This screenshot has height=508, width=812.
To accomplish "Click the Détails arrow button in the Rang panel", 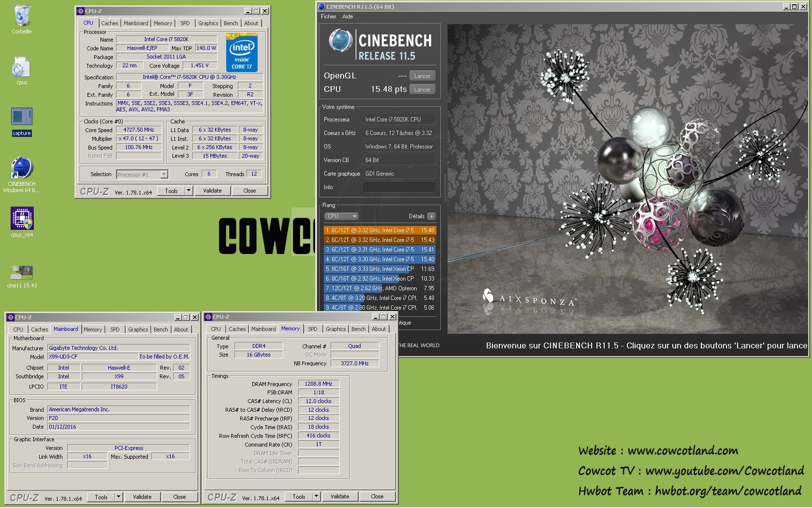I will coord(432,216).
